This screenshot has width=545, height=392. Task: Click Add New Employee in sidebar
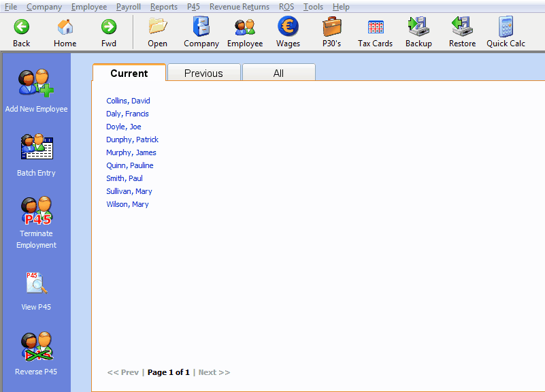click(x=37, y=84)
